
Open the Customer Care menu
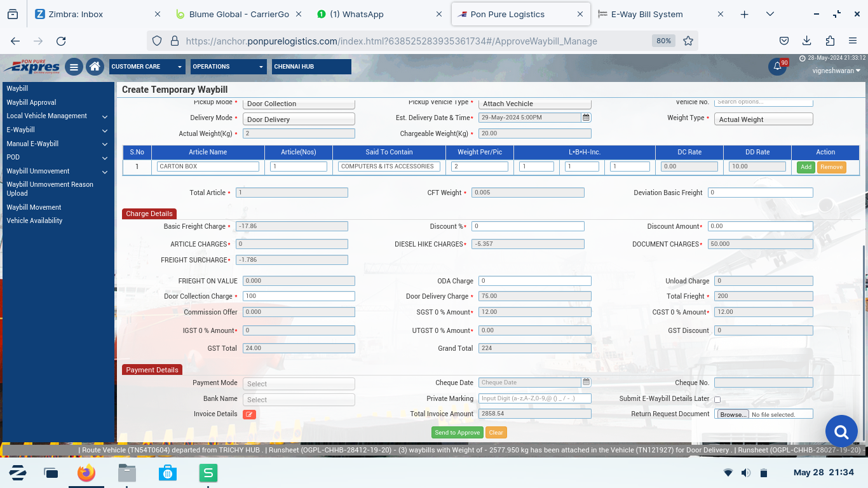pyautogui.click(x=147, y=67)
